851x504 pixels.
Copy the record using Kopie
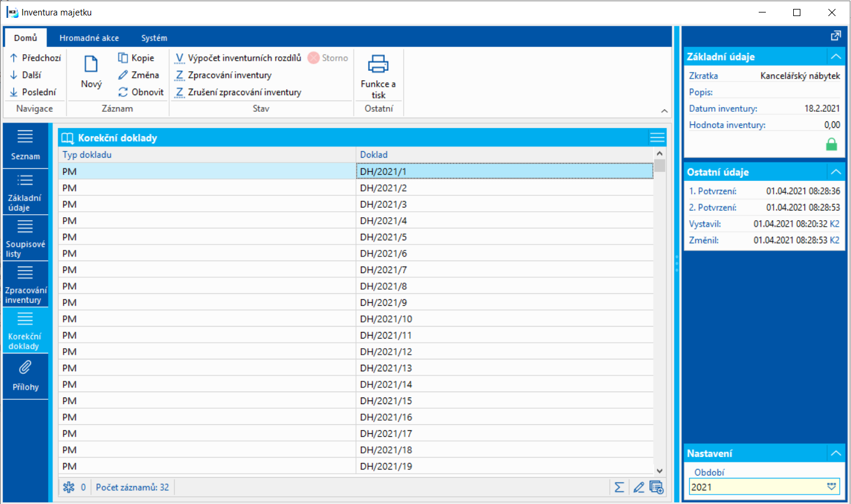136,58
